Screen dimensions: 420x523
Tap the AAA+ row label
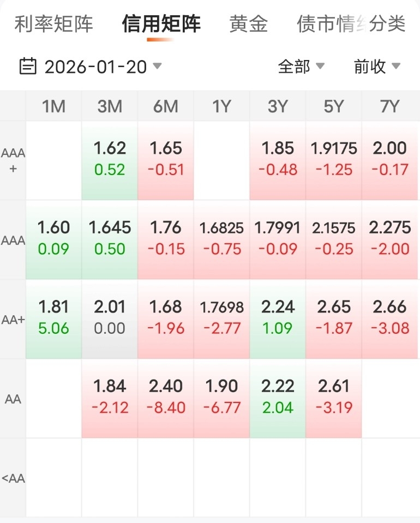click(x=13, y=160)
